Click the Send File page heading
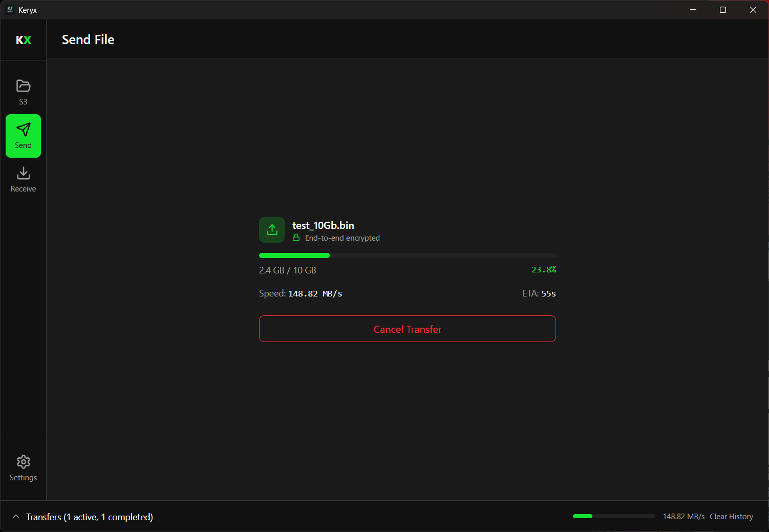769x532 pixels. pos(88,39)
